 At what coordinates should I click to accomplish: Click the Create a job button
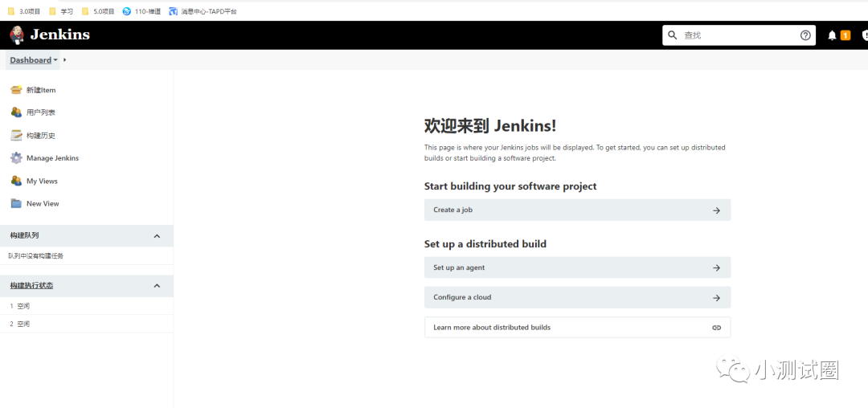click(577, 210)
